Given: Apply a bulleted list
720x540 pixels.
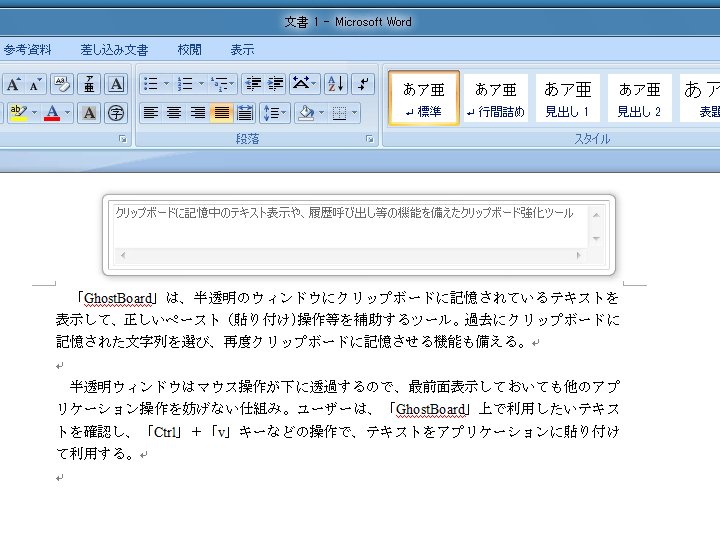Looking at the screenshot, I should [151, 84].
